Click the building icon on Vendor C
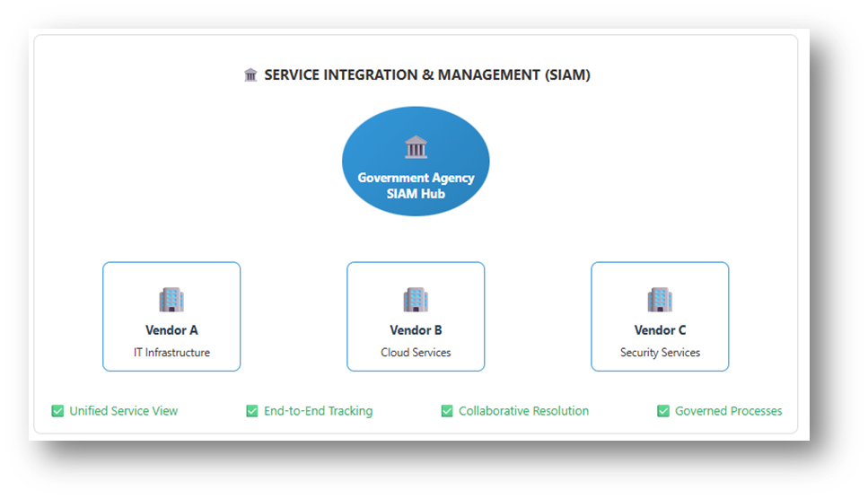The height and width of the screenshot is (499, 868). tap(660, 300)
